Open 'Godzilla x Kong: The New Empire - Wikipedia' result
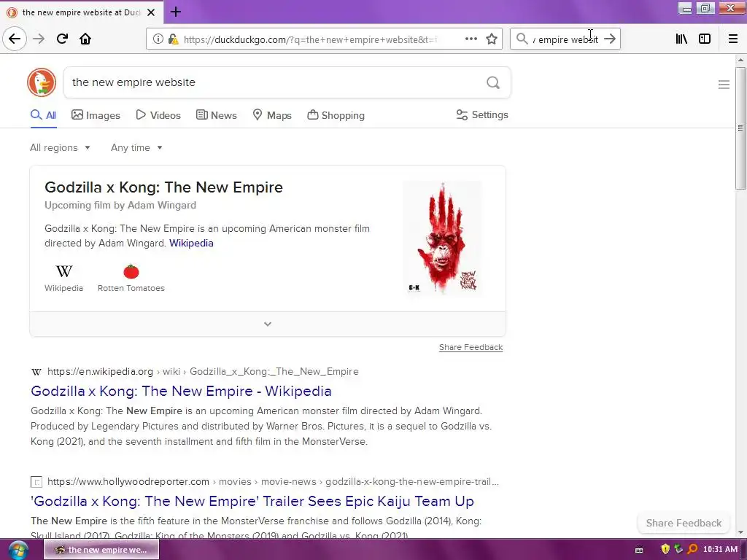Viewport: 747px width, 560px height. tap(181, 391)
